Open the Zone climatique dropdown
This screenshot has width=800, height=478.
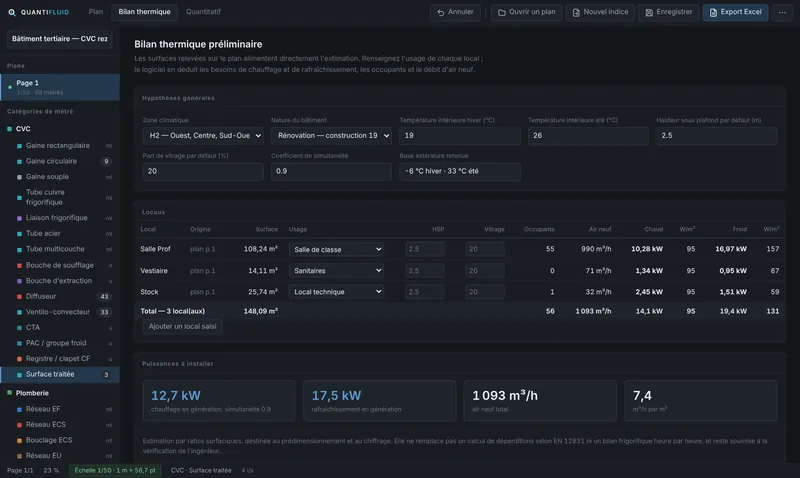coord(203,136)
